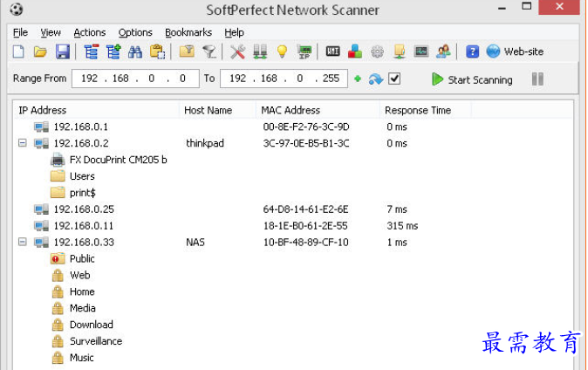Open the Bookmarks menu
Viewport: 588px width, 370px height.
tap(188, 32)
